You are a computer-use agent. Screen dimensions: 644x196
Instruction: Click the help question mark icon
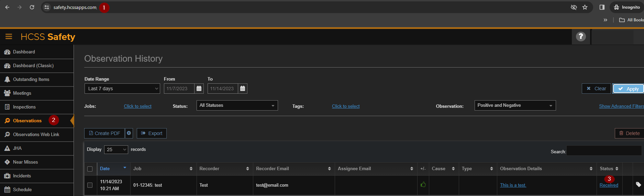(580, 37)
